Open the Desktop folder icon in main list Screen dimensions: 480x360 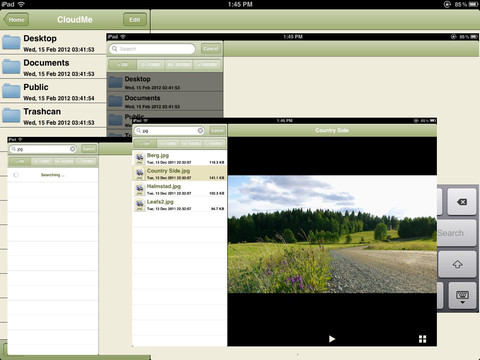click(11, 43)
